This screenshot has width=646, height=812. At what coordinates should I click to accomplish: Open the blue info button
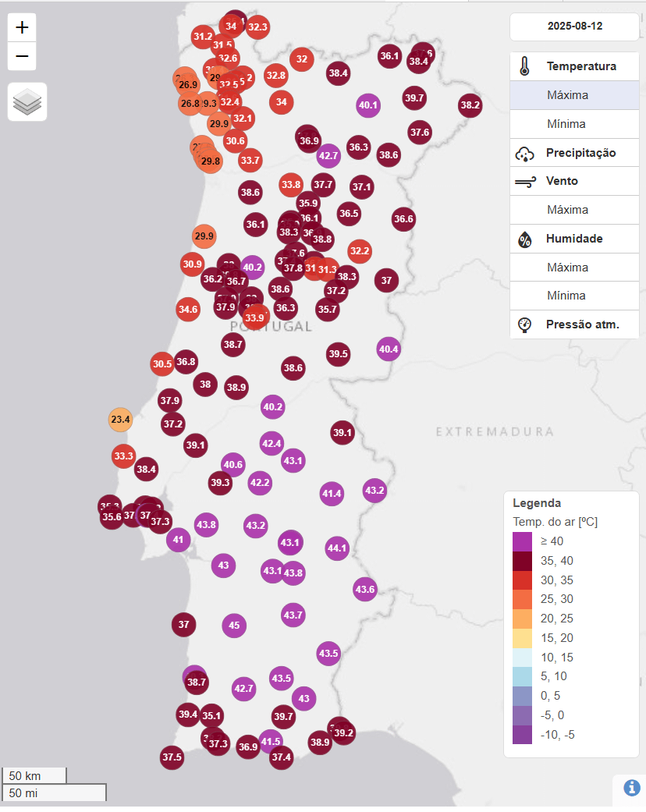coord(631,788)
